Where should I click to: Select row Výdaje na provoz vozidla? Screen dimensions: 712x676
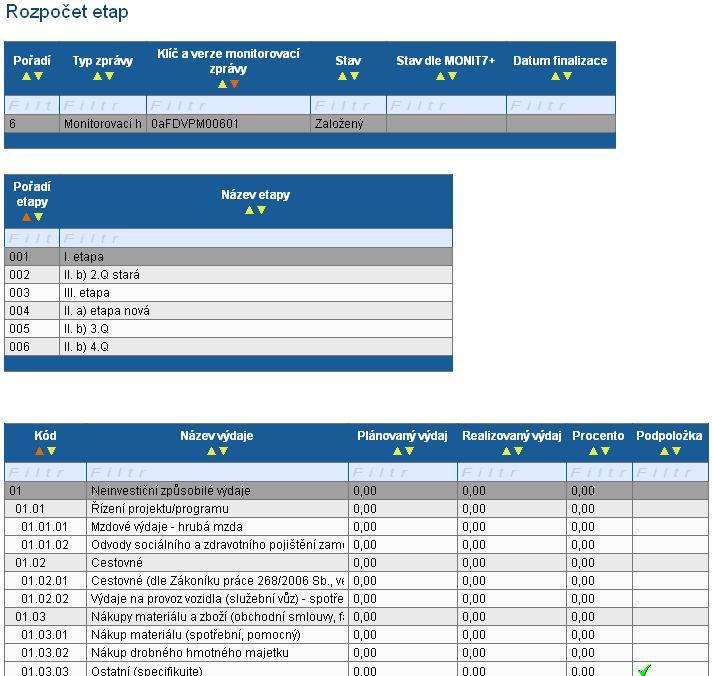pos(356,599)
